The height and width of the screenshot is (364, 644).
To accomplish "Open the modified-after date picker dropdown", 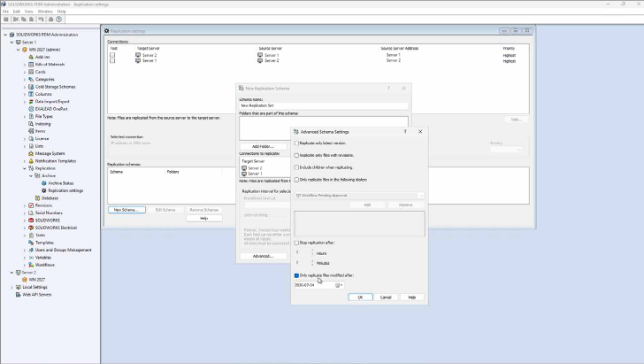I will pyautogui.click(x=340, y=285).
